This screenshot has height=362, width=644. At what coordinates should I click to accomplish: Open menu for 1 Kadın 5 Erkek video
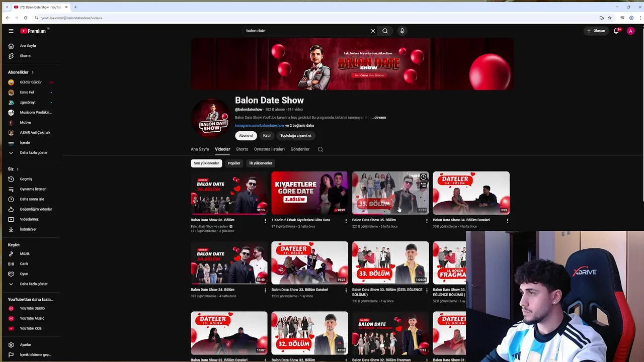click(346, 220)
